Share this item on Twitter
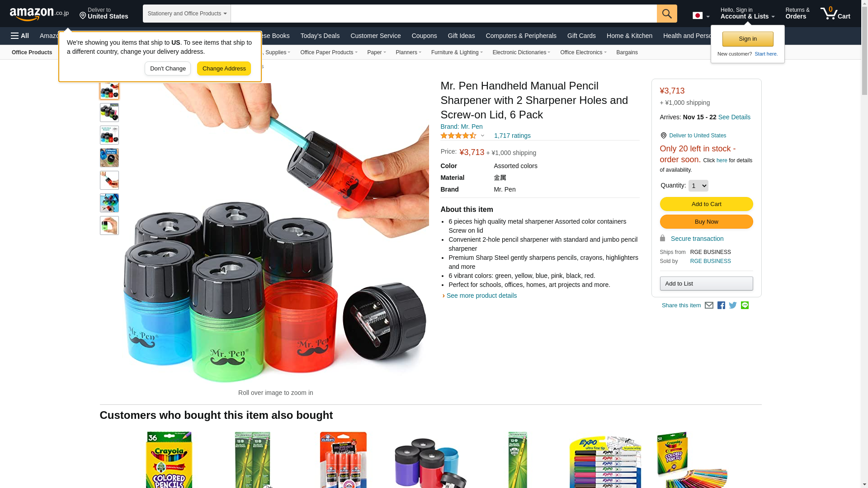Image resolution: width=868 pixels, height=488 pixels. [733, 305]
